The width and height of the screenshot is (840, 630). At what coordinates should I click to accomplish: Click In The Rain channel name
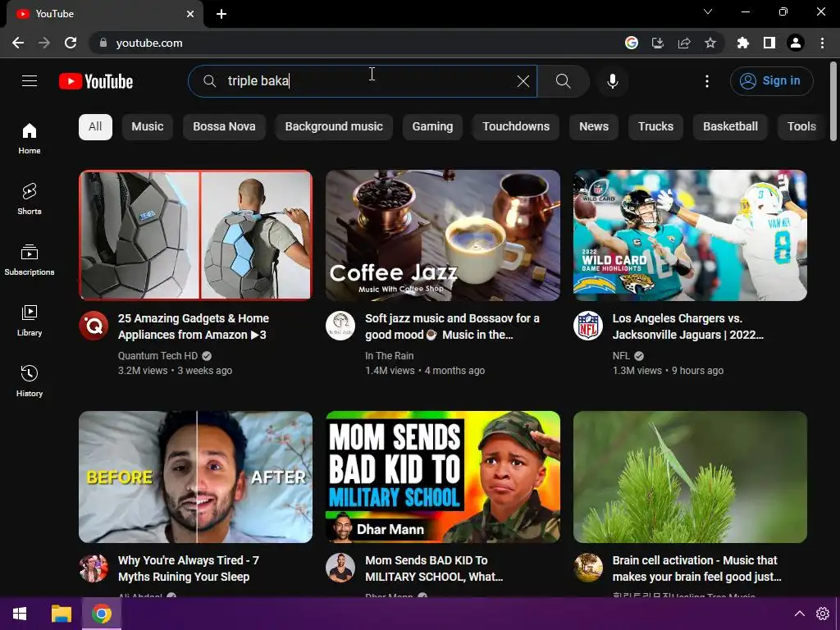tap(390, 356)
